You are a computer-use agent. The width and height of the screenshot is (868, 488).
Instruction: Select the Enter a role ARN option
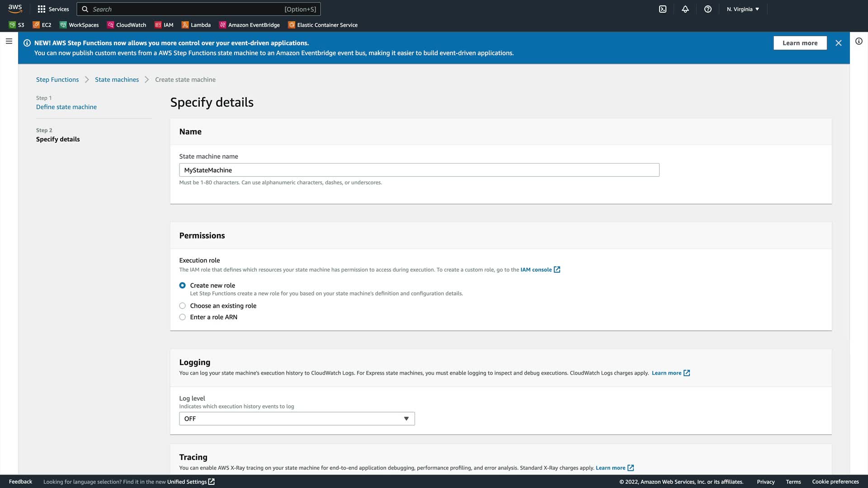click(x=183, y=317)
